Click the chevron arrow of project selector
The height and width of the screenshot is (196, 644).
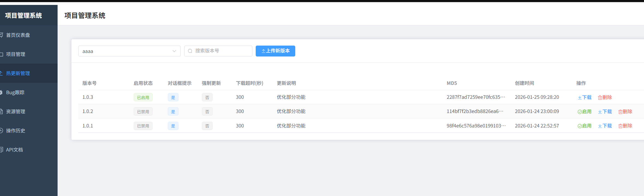click(174, 51)
